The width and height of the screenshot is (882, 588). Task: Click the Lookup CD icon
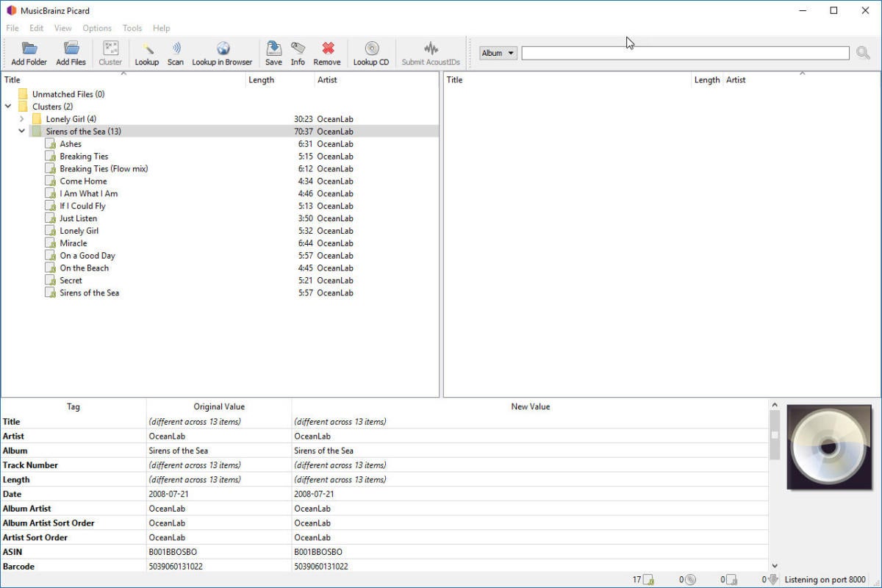(x=372, y=49)
